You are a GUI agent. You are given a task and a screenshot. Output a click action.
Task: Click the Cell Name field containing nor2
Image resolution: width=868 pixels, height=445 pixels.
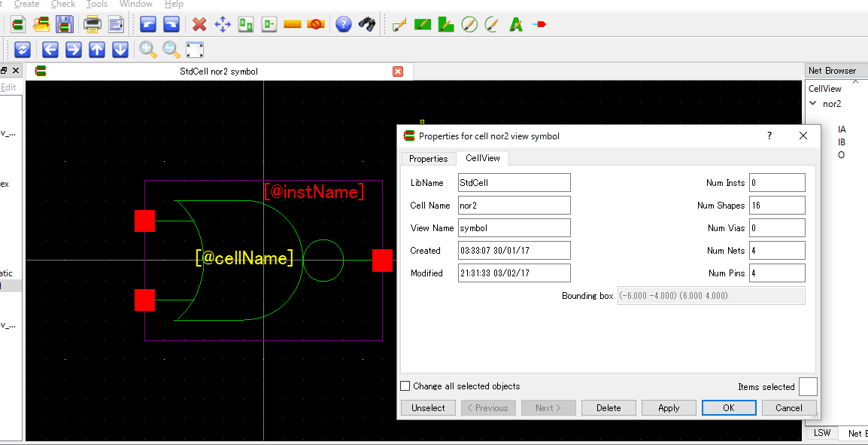(514, 205)
